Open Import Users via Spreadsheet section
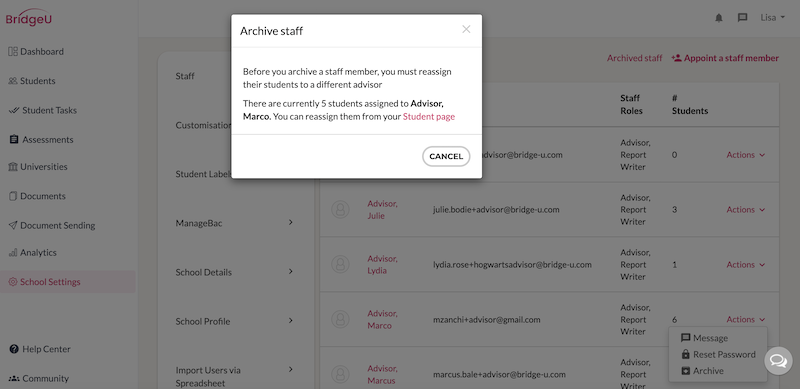Screen dimensions: 800x389 pyautogui.click(x=208, y=377)
